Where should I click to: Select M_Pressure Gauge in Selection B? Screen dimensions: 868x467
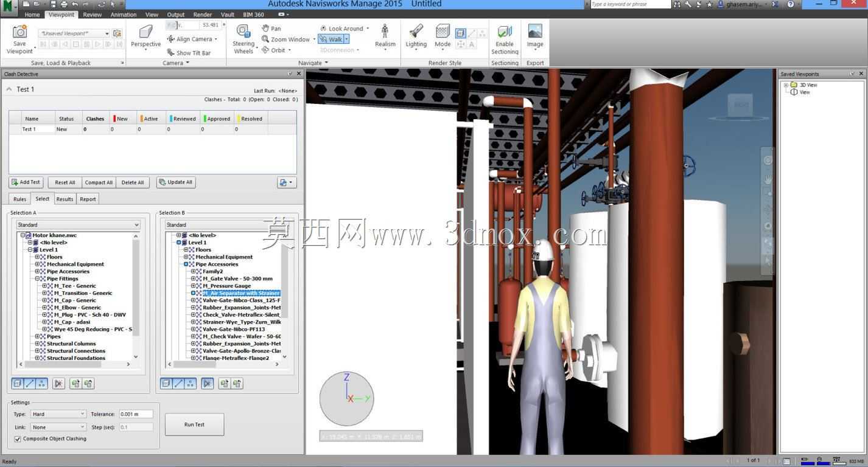click(226, 286)
